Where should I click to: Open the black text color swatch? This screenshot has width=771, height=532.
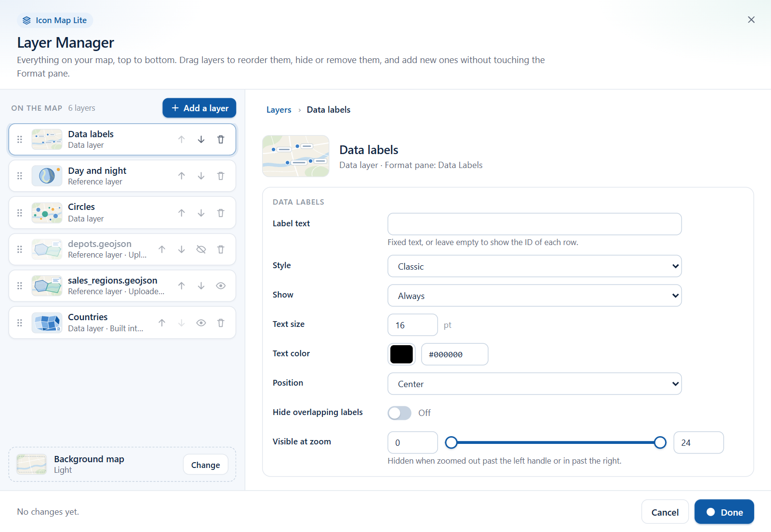tap(401, 354)
